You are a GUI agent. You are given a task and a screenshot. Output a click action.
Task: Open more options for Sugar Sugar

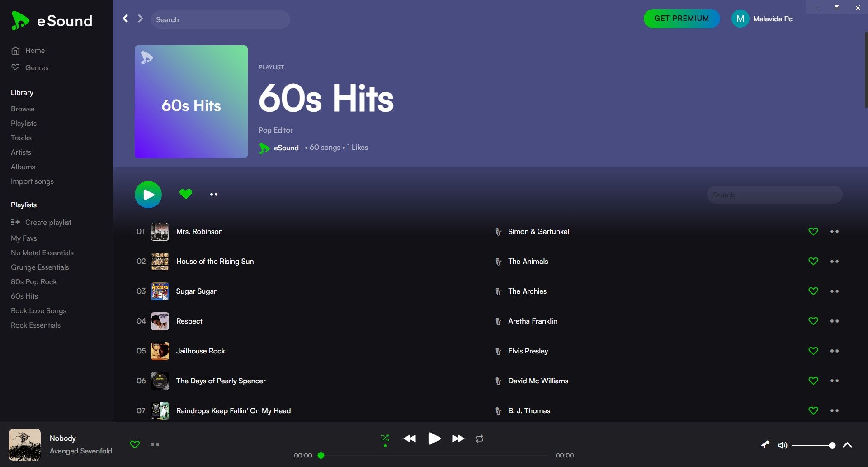[835, 291]
